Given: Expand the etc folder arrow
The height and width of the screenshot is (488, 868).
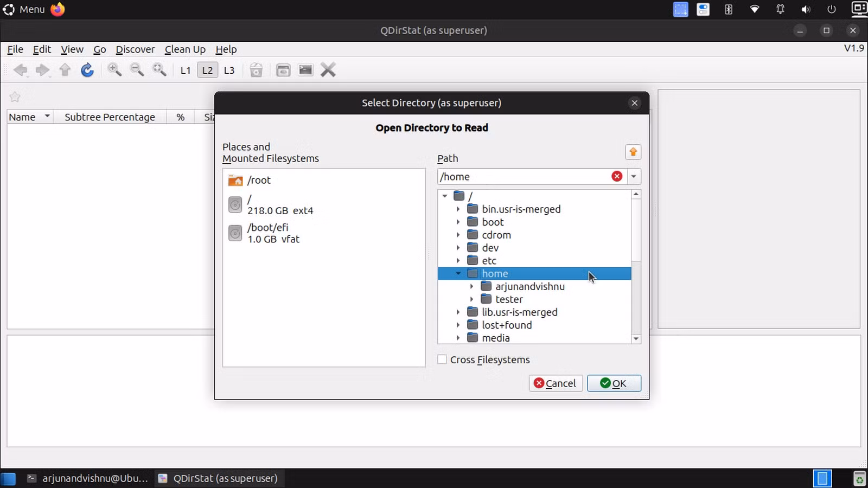Looking at the screenshot, I should (x=458, y=261).
